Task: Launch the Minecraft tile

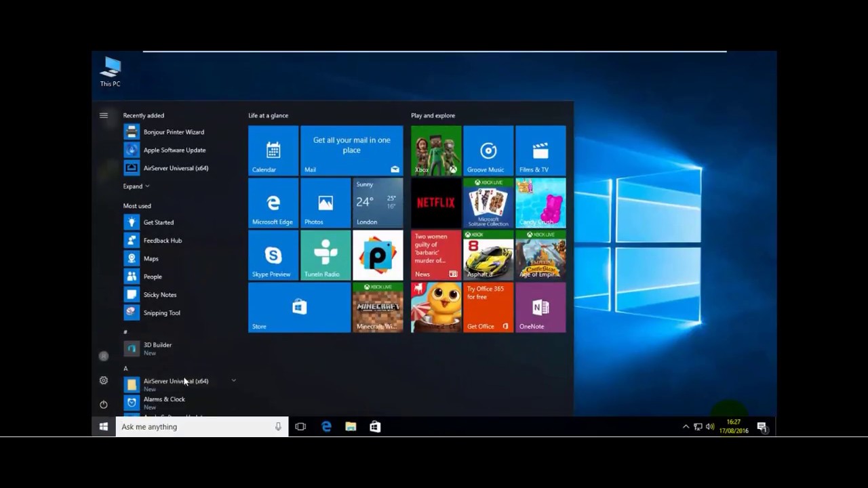Action: 378,307
